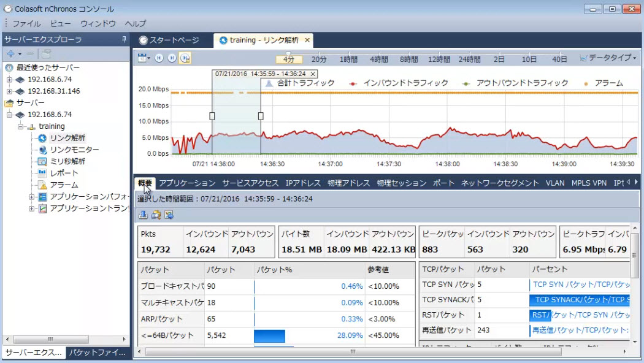Viewport: 644px width, 363px height.
Task: Click the summary panel's vertical scrollbar down arrow
Action: coord(635,342)
